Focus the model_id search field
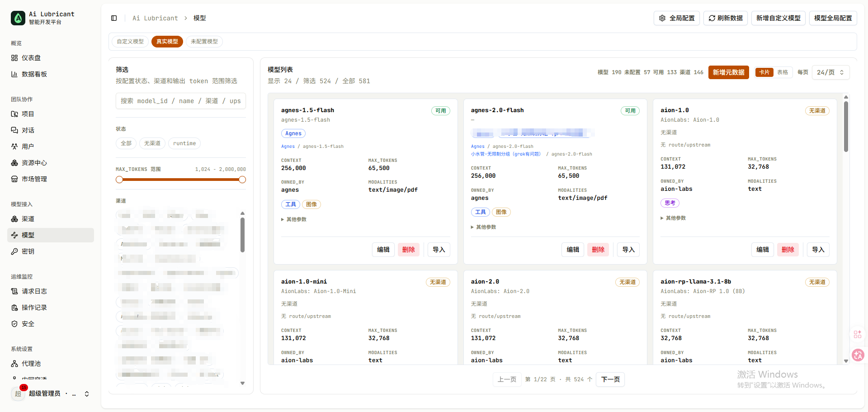Screen dimensions: 868x412 (181, 101)
